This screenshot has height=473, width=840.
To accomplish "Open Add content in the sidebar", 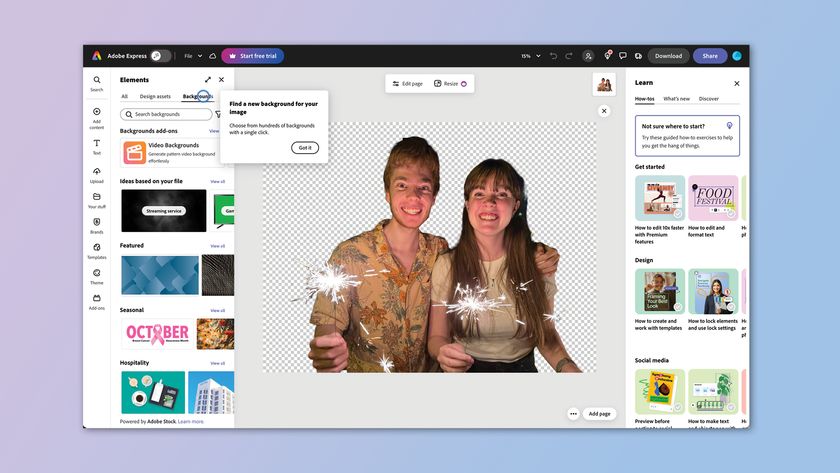I will (96, 118).
